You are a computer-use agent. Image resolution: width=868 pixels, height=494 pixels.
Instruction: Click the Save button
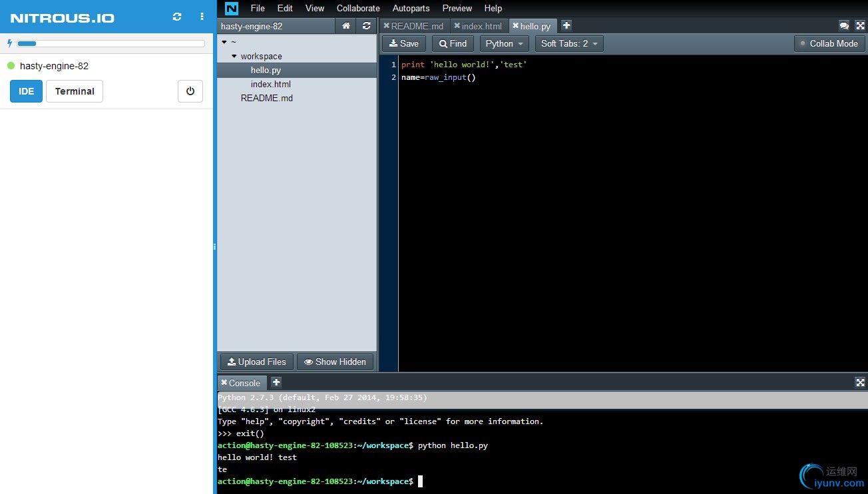tap(404, 43)
